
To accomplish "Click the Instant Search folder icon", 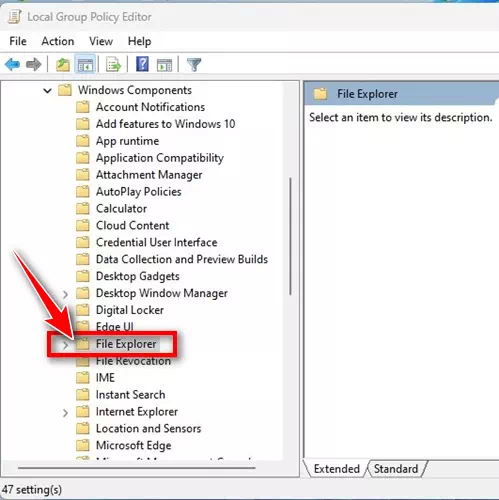I will click(83, 395).
